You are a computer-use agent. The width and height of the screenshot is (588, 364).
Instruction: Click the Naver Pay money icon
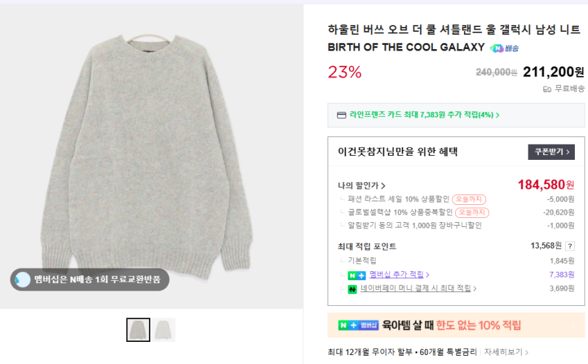352,289
